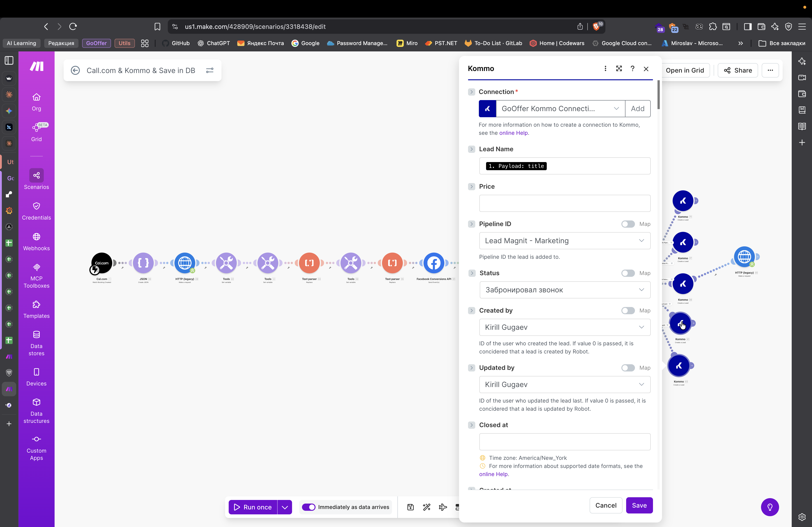Open Webhooks in the sidebar

click(37, 242)
